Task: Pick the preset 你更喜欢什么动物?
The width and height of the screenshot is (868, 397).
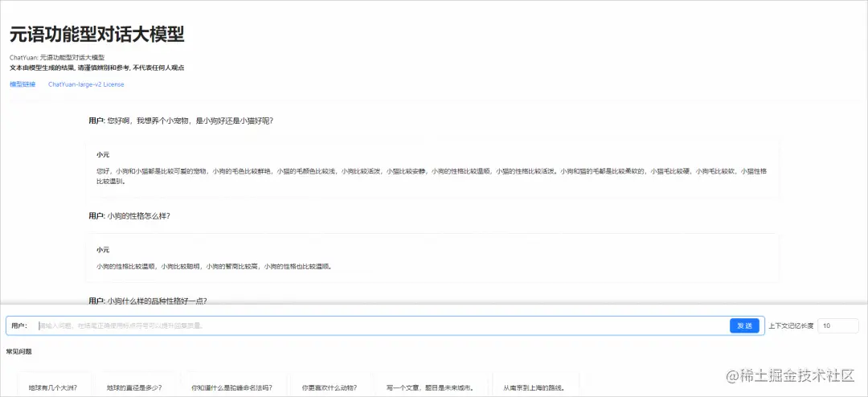Action: click(330, 388)
